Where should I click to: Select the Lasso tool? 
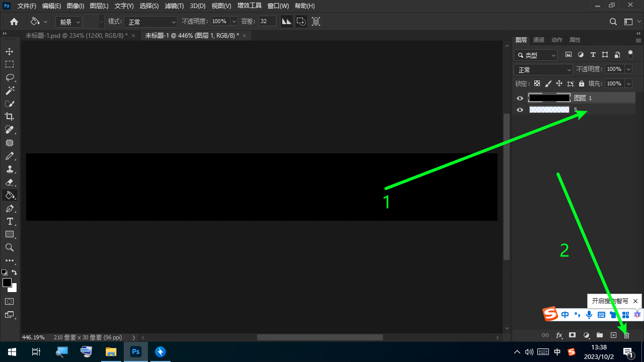10,77
